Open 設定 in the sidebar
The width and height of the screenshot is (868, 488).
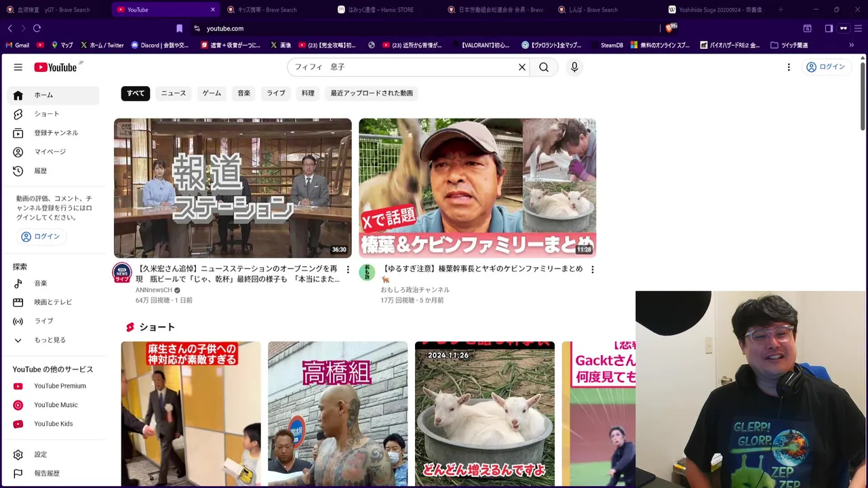tap(54, 455)
